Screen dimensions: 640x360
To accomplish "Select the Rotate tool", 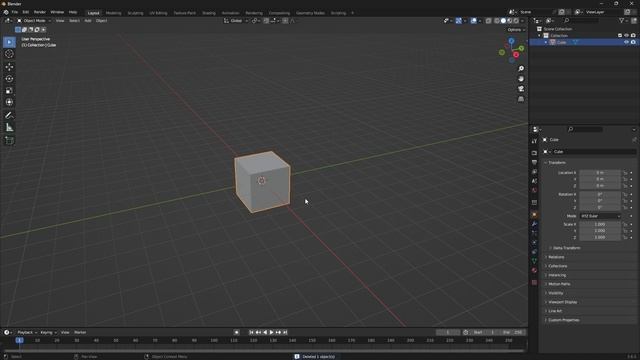I will coord(9,78).
